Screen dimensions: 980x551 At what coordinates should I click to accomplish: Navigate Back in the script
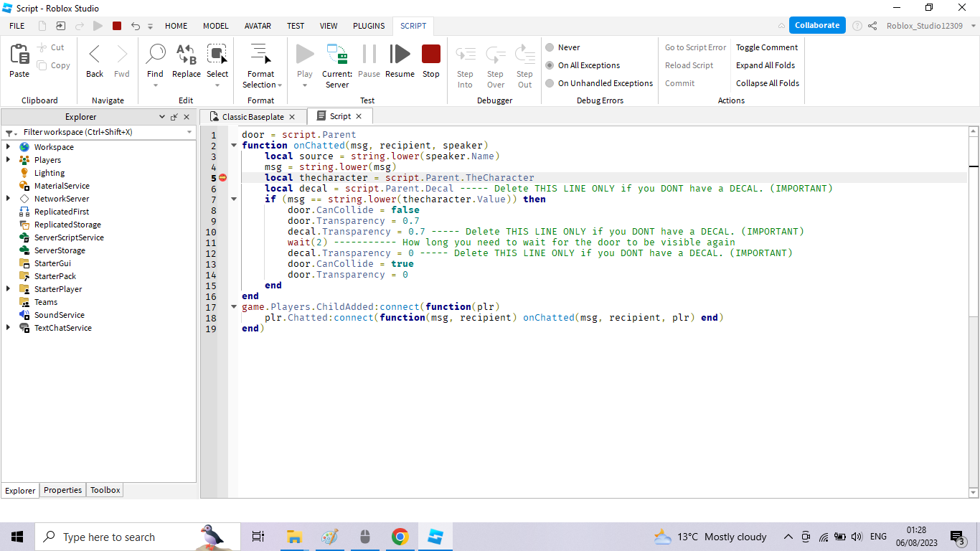tap(95, 54)
